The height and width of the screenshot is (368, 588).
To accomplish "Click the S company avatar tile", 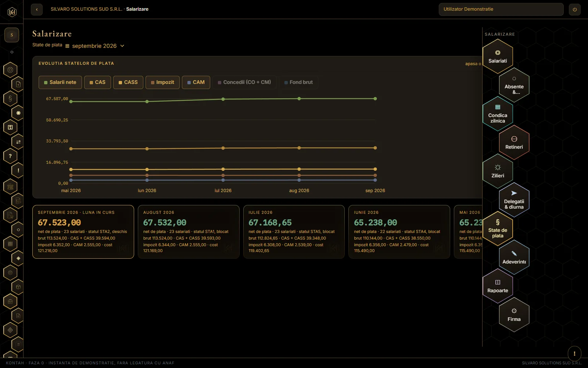I will click(12, 35).
